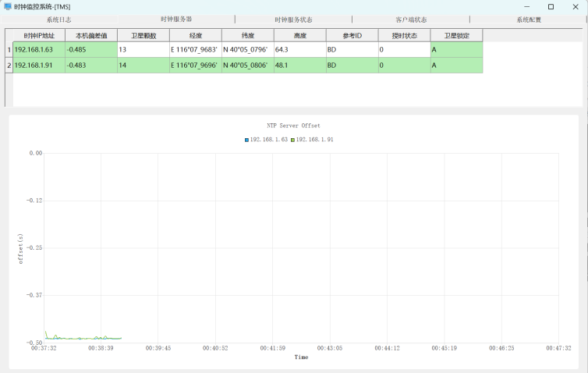Maximize the clock monitoring window
The image size is (588, 373).
click(x=551, y=6)
